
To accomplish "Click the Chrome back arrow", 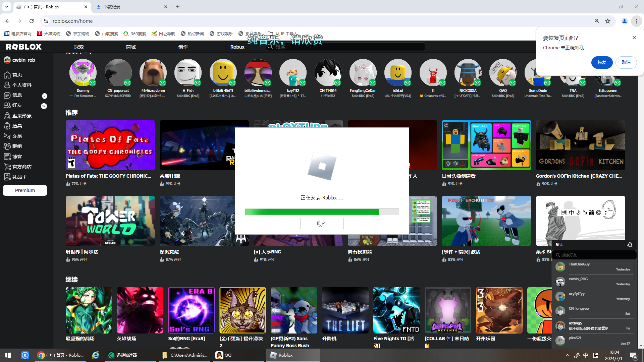I will [7, 21].
